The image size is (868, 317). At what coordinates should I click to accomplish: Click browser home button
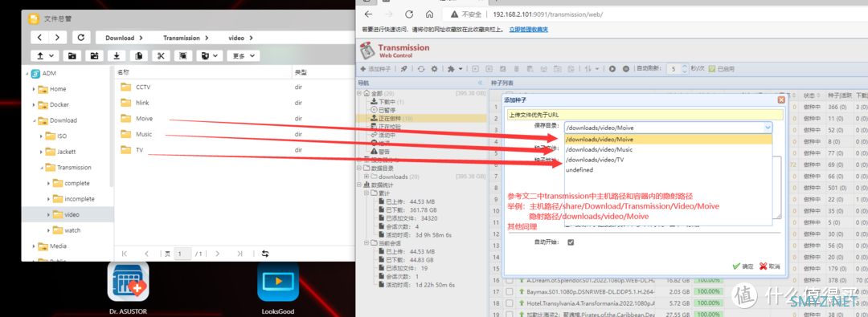tap(429, 14)
